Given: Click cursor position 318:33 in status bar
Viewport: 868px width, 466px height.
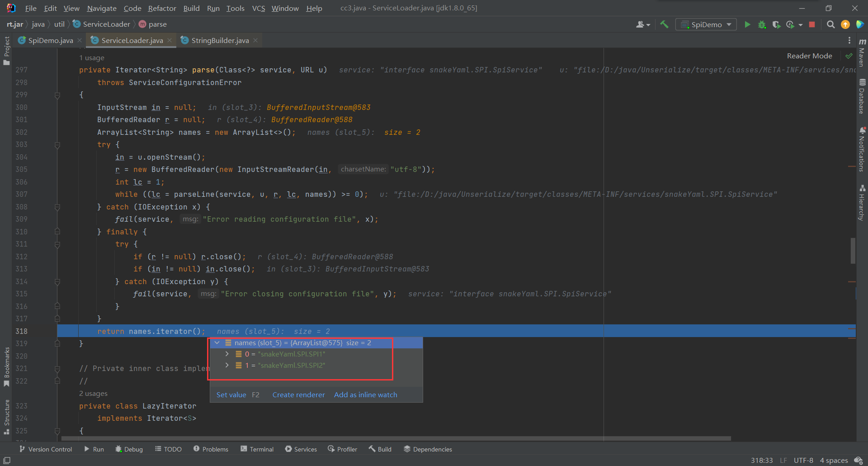Looking at the screenshot, I should pyautogui.click(x=762, y=460).
